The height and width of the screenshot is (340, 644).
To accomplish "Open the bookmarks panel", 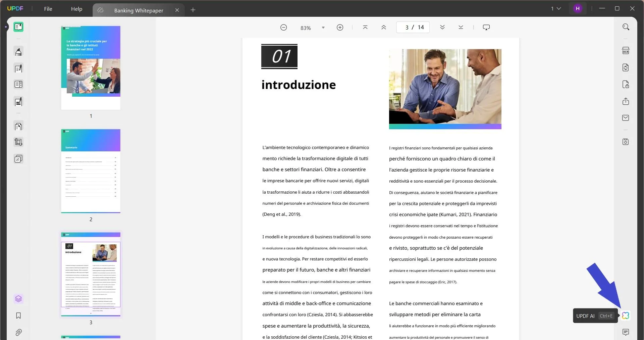I will click(18, 316).
